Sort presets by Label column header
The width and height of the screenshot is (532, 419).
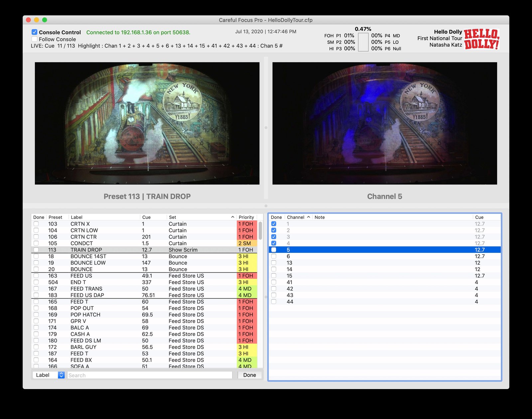[x=104, y=217]
